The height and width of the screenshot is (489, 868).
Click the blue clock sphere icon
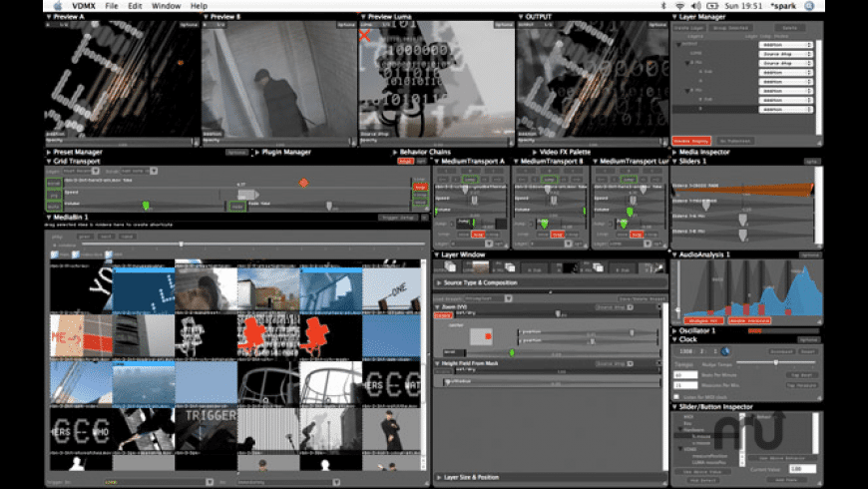[x=725, y=351]
